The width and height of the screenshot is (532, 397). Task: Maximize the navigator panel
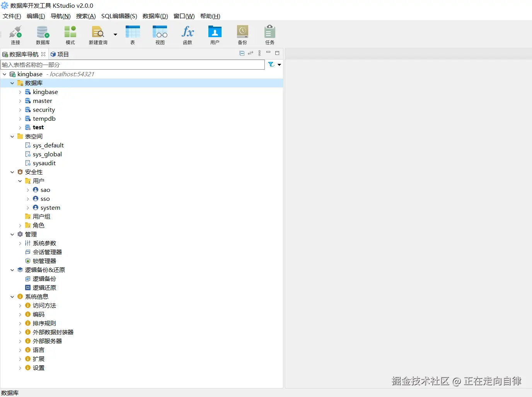coord(277,53)
